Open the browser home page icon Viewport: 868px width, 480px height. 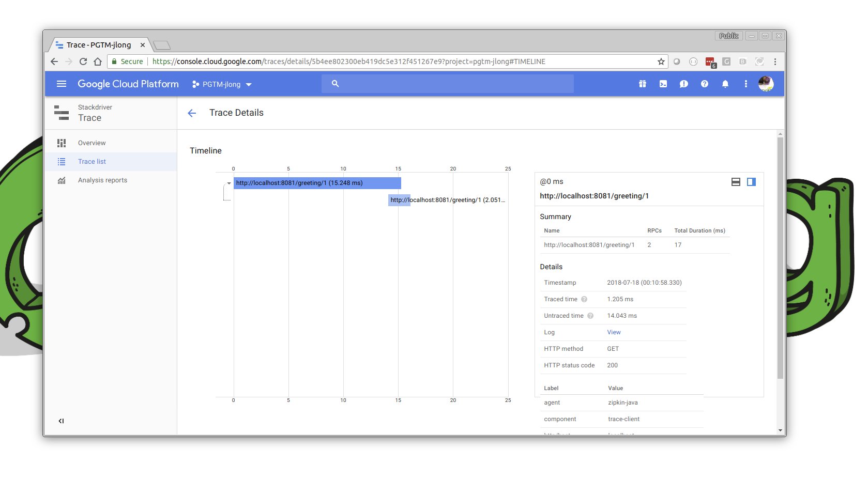point(98,61)
